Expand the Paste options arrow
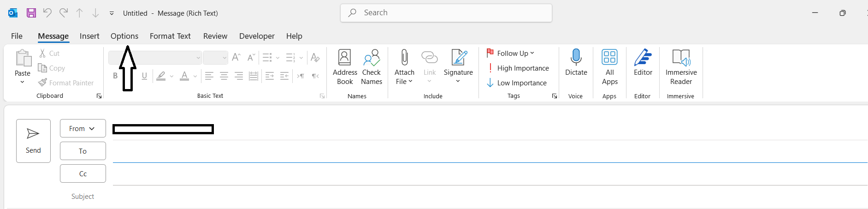 (22, 82)
